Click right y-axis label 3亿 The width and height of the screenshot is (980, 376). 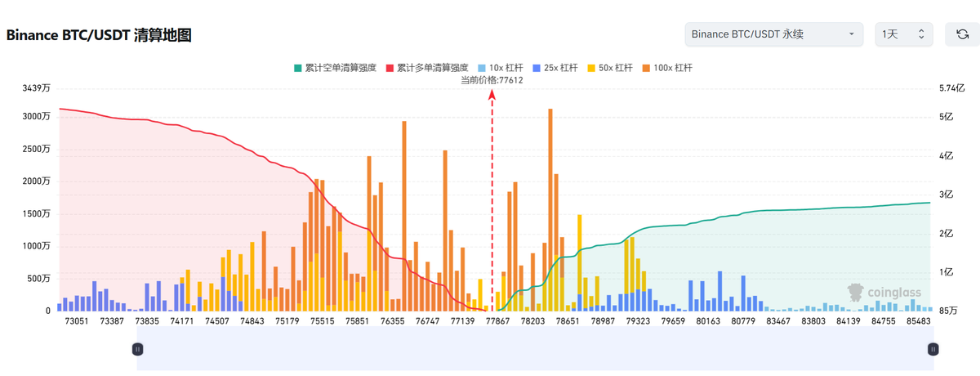(x=947, y=195)
